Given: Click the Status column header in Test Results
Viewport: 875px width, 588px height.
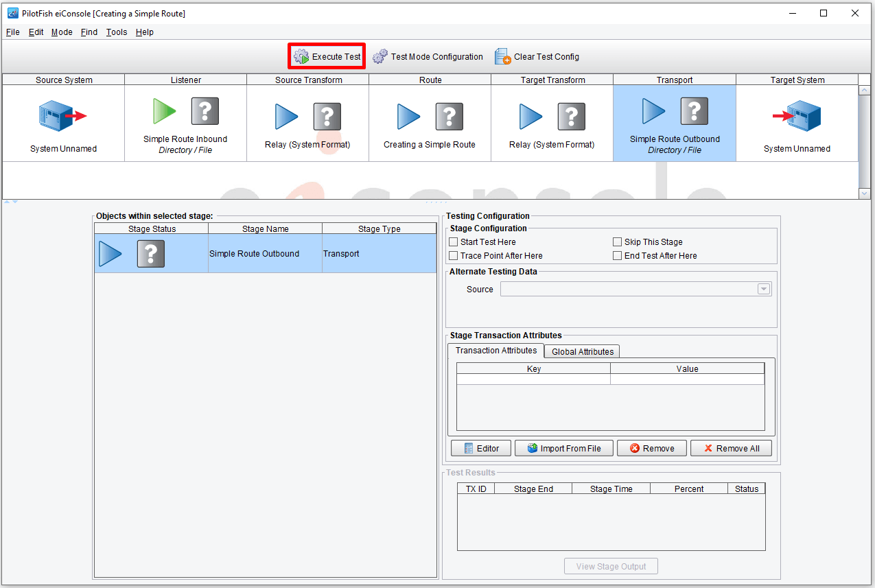Looking at the screenshot, I should tap(747, 489).
